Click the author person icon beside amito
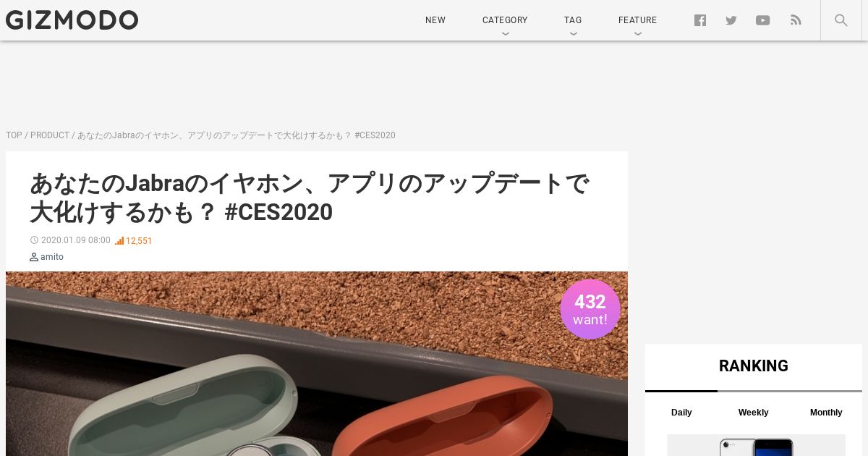The width and height of the screenshot is (868, 456). 34,257
